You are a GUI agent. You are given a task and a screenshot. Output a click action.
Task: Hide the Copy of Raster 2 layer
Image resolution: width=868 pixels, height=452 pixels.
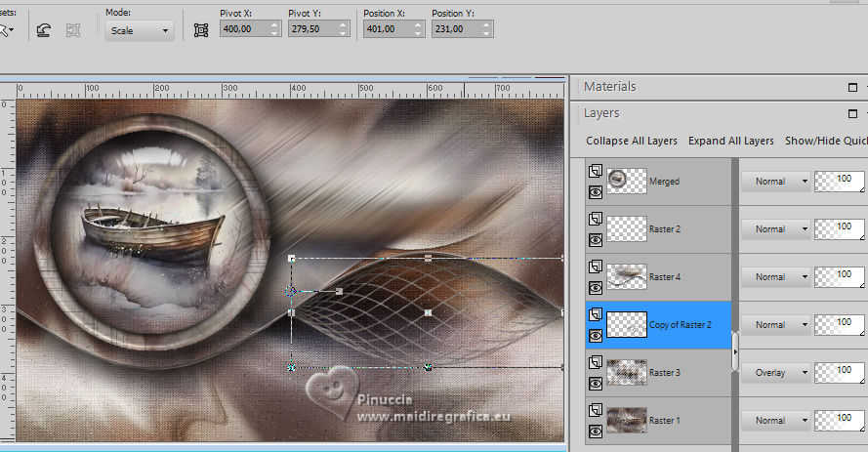tap(596, 336)
